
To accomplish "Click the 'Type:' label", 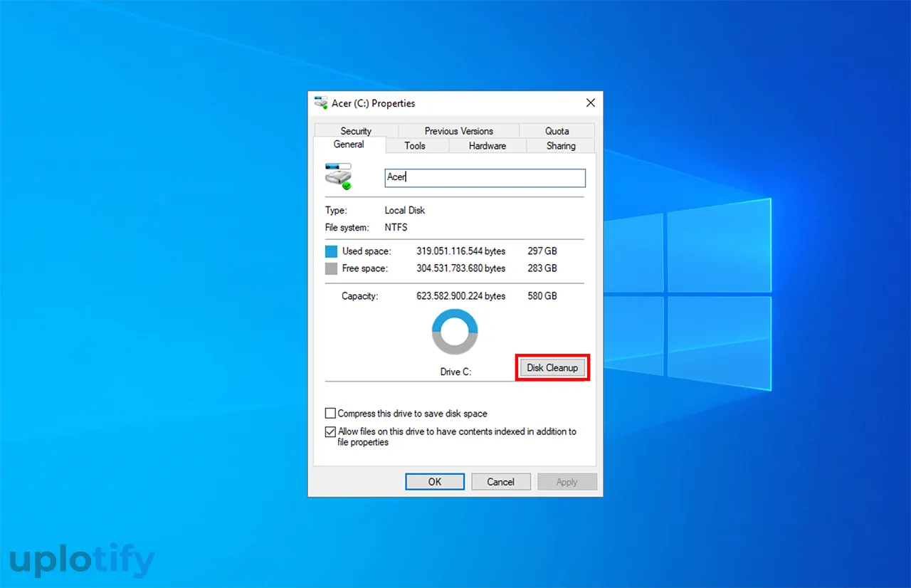I will click(336, 211).
